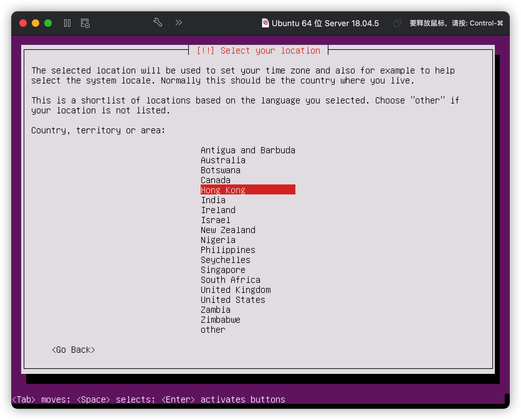Click the unity view mode icon
521x420 pixels.
(397, 23)
